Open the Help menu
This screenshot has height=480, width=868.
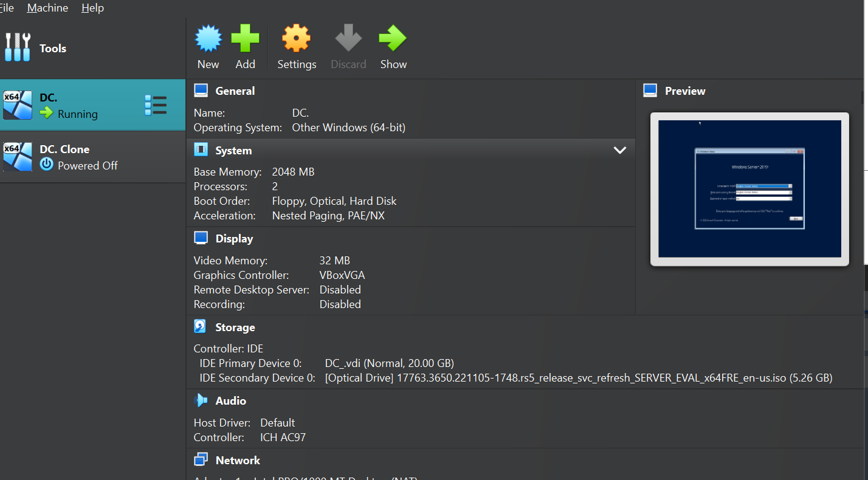92,8
